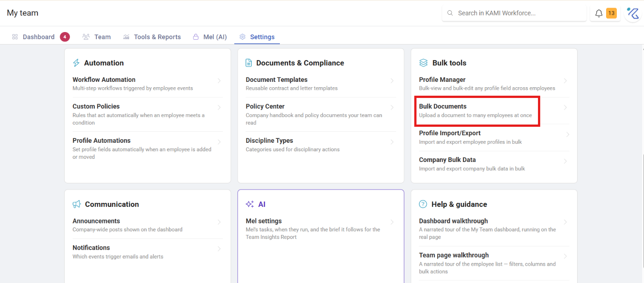Open Profile Manager via its chevron

[x=566, y=81]
